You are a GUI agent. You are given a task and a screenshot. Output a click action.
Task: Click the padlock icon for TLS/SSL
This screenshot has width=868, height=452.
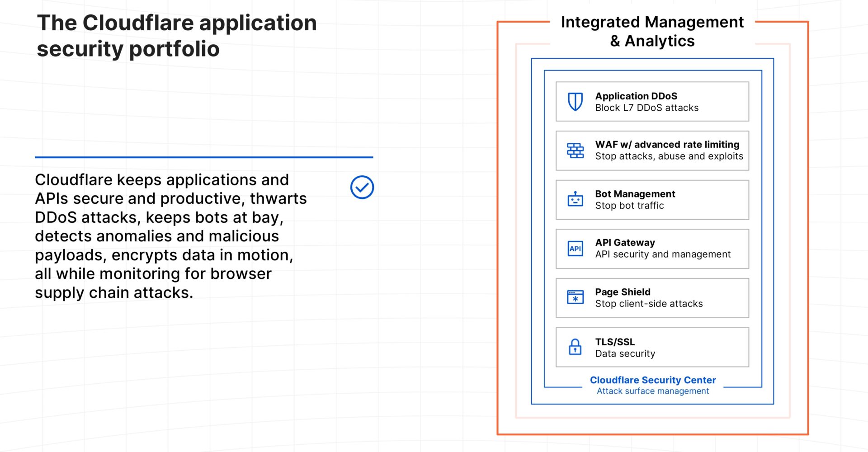[x=575, y=347]
